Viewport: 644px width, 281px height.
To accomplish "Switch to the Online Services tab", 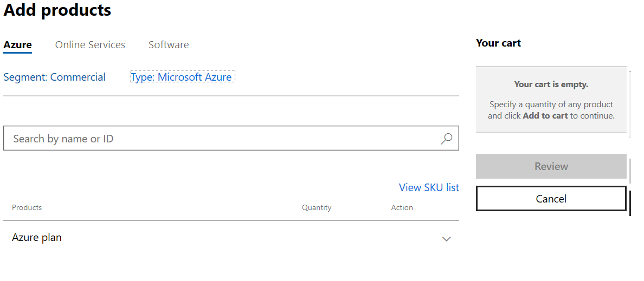I will pyautogui.click(x=90, y=45).
